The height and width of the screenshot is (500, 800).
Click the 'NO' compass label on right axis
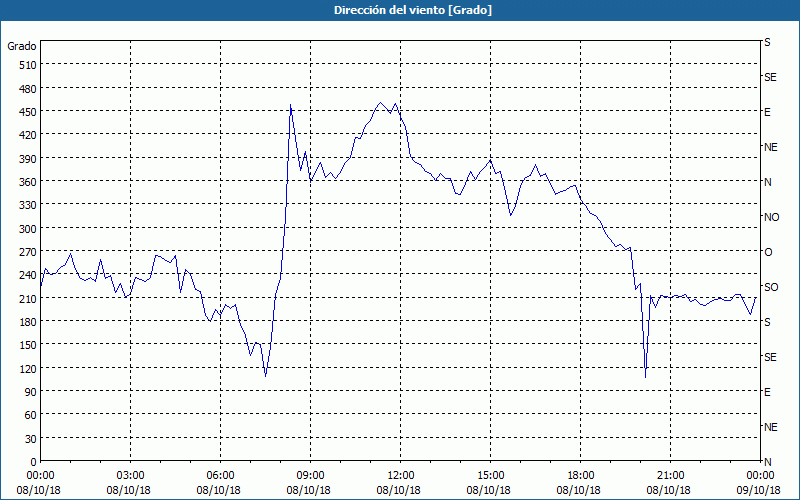point(771,217)
